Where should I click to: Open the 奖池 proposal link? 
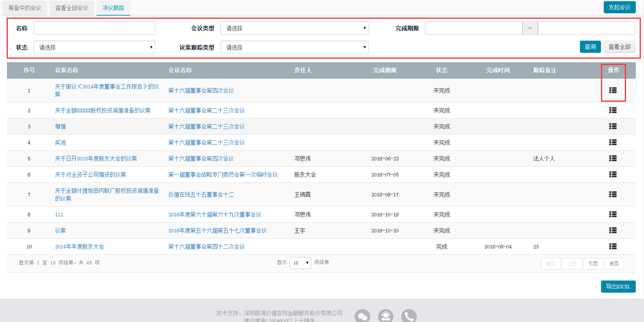pos(60,142)
